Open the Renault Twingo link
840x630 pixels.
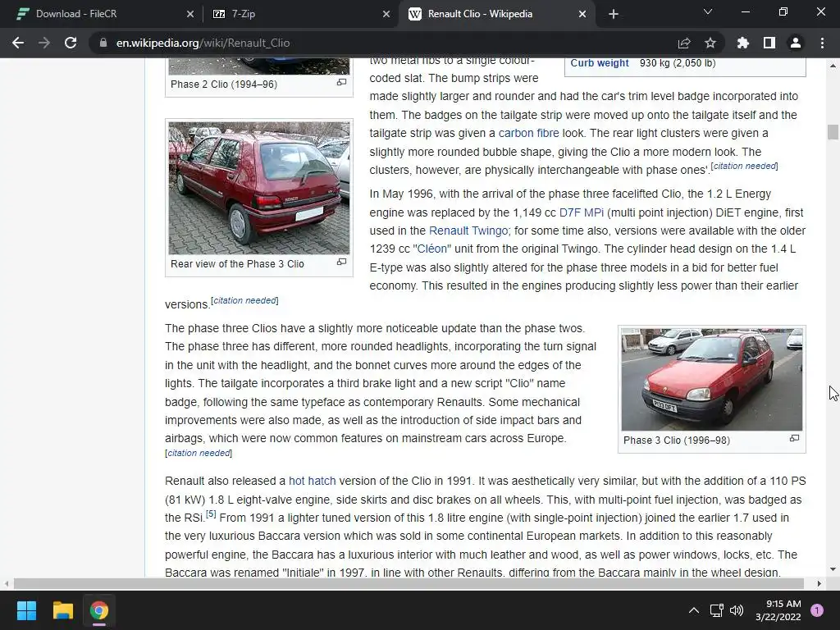[469, 231]
